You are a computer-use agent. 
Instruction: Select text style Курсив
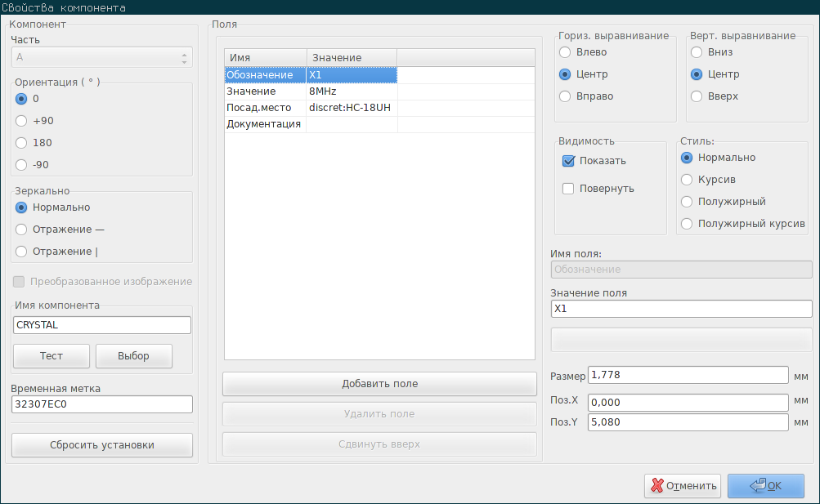[687, 179]
